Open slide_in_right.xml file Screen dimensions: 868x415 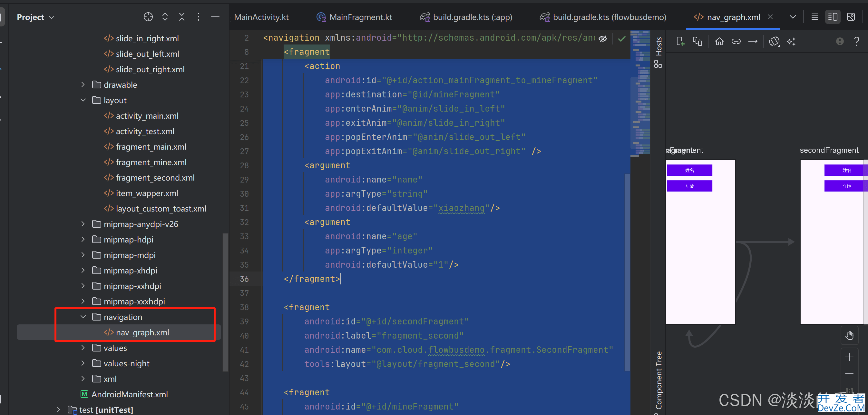pos(141,38)
